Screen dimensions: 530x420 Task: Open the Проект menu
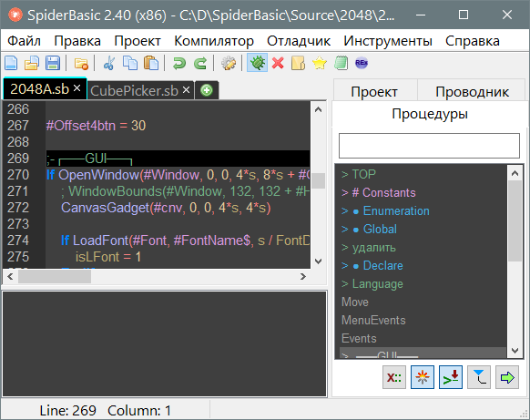coord(138,41)
